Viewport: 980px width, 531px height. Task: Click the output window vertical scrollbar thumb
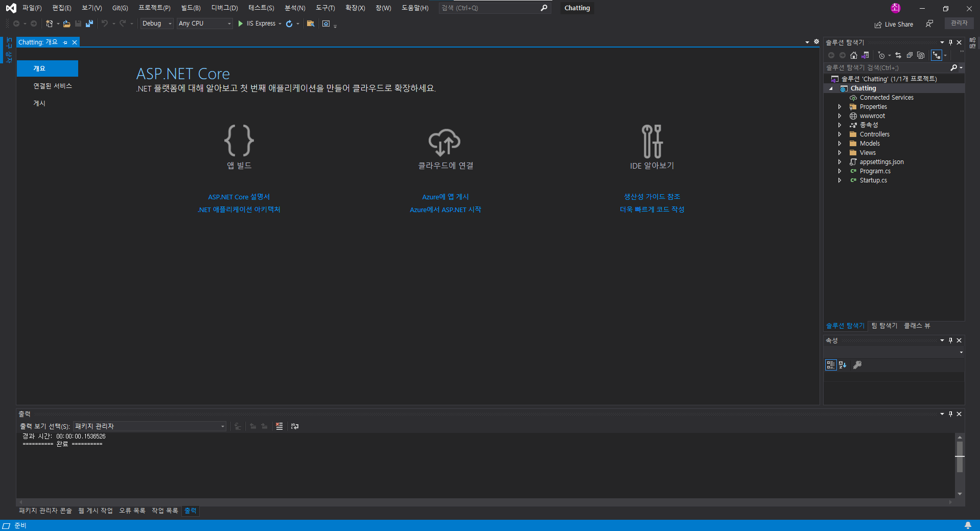(x=960, y=457)
